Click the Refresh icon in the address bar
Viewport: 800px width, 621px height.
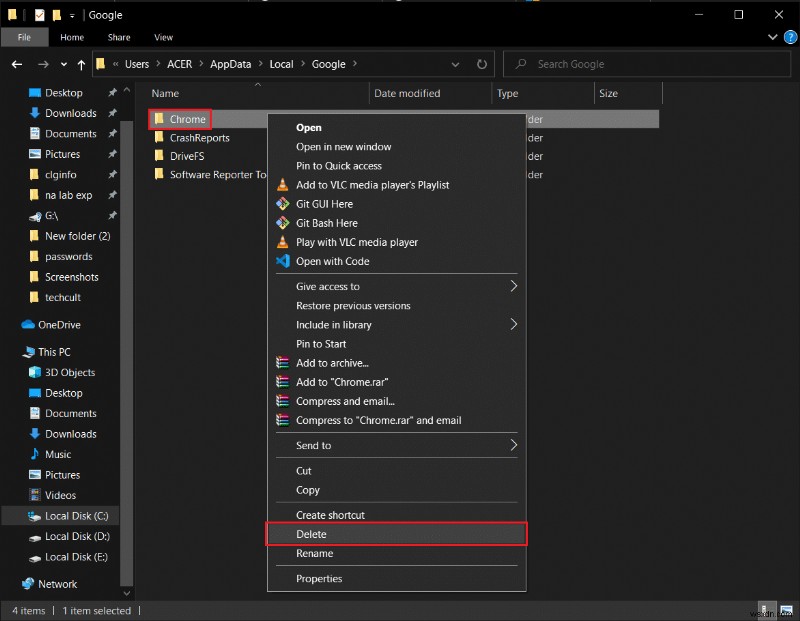pyautogui.click(x=482, y=64)
